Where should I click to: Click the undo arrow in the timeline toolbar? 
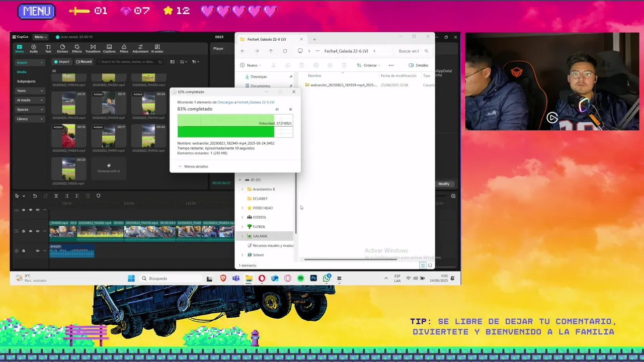[x=35, y=196]
